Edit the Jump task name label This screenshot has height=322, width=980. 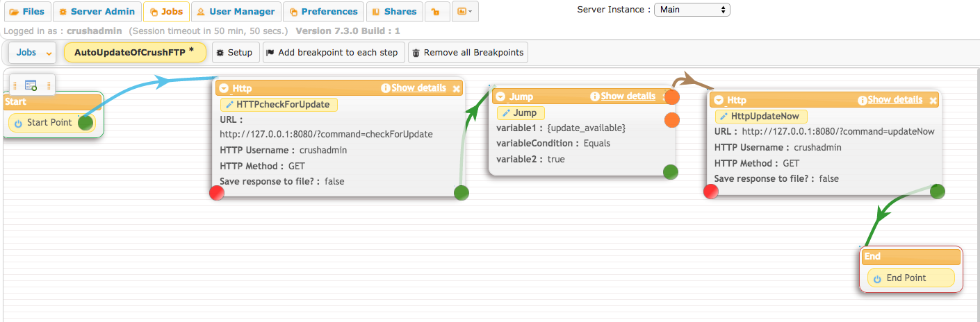(521, 112)
